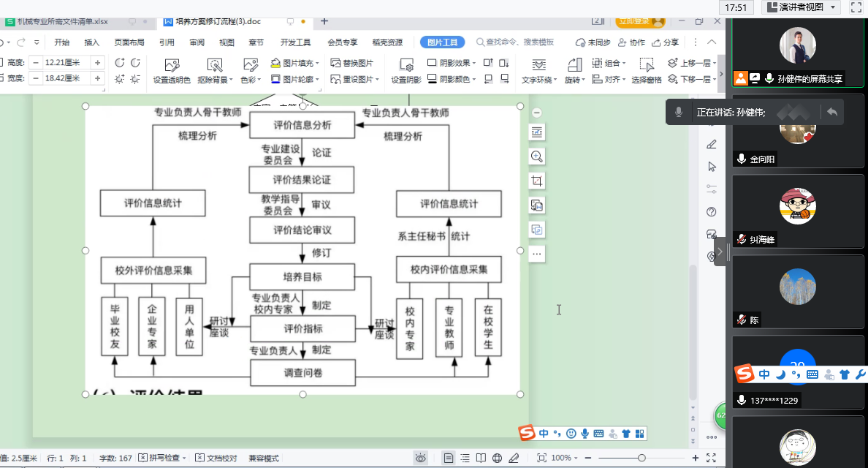Image resolution: width=868 pixels, height=468 pixels.
Task: Open the Selection Pane (选择窗格) tool
Action: [x=646, y=71]
